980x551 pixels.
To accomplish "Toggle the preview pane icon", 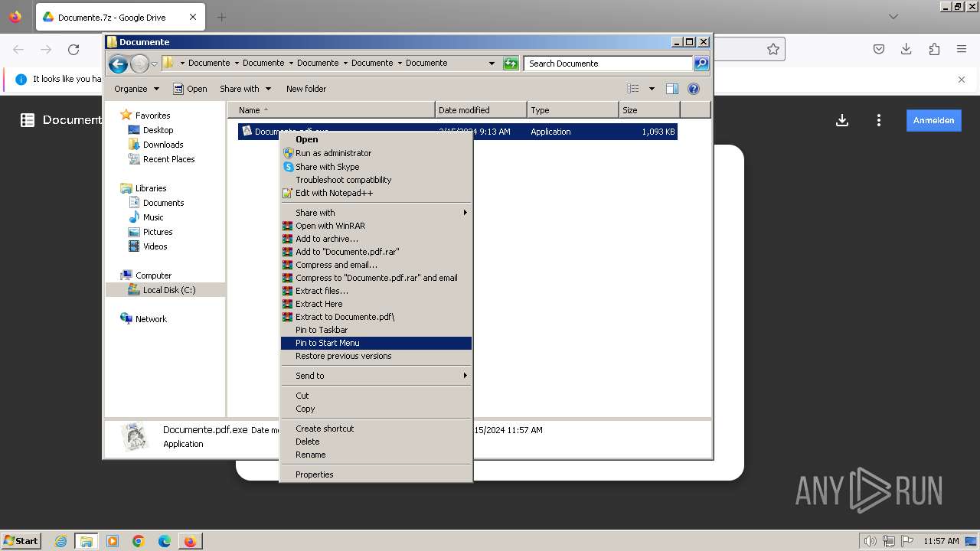I will 672,89.
